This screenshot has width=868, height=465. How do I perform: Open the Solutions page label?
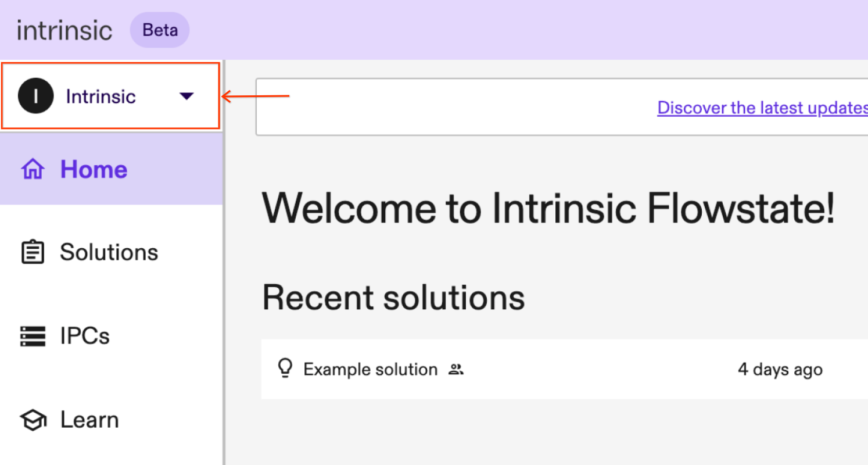pos(109,252)
